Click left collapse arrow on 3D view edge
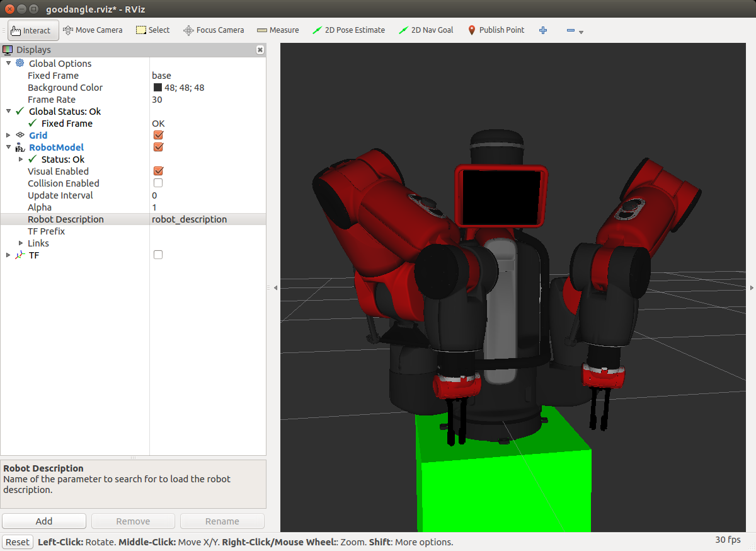Viewport: 756px width, 551px height. 275,287
